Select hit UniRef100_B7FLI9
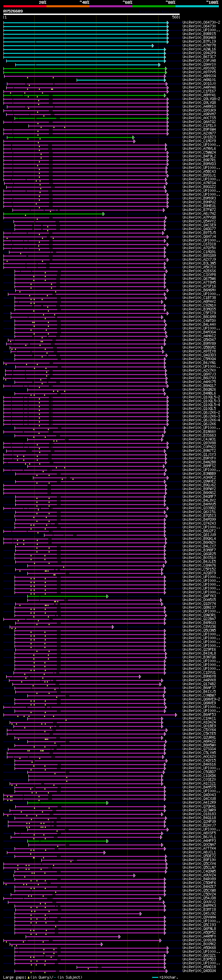This screenshot has height=980, width=222. point(199,41)
